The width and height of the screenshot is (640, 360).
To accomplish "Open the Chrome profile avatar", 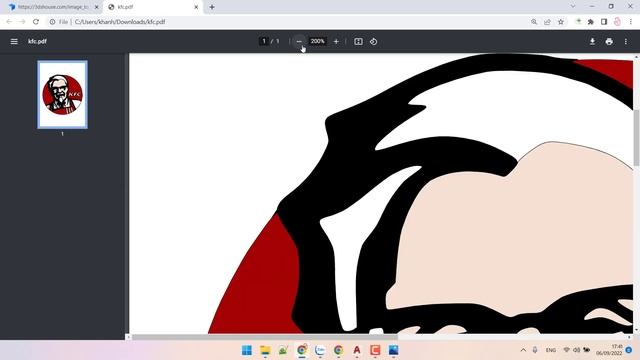I will (617, 22).
